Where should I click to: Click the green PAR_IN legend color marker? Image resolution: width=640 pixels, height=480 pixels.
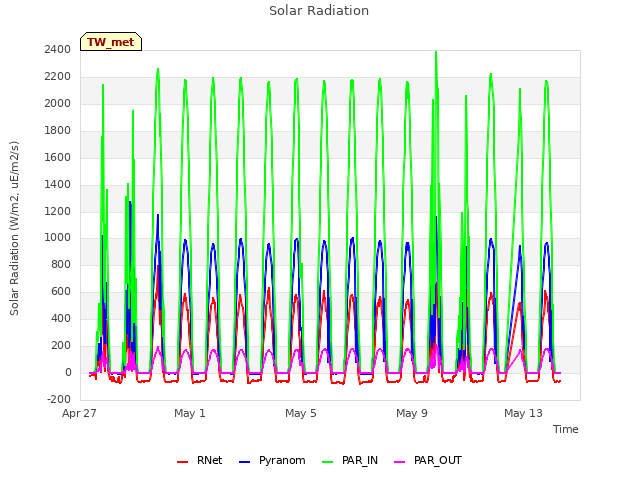point(328,462)
